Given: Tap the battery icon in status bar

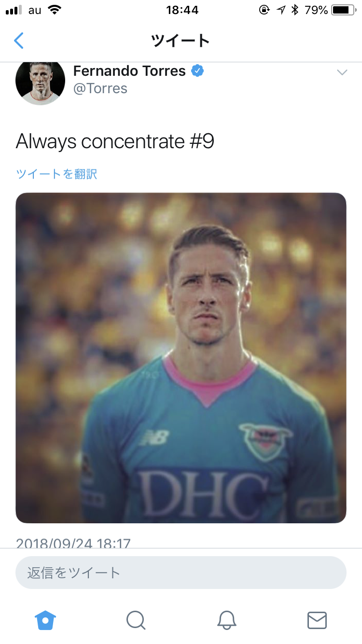Looking at the screenshot, I should point(344,10).
